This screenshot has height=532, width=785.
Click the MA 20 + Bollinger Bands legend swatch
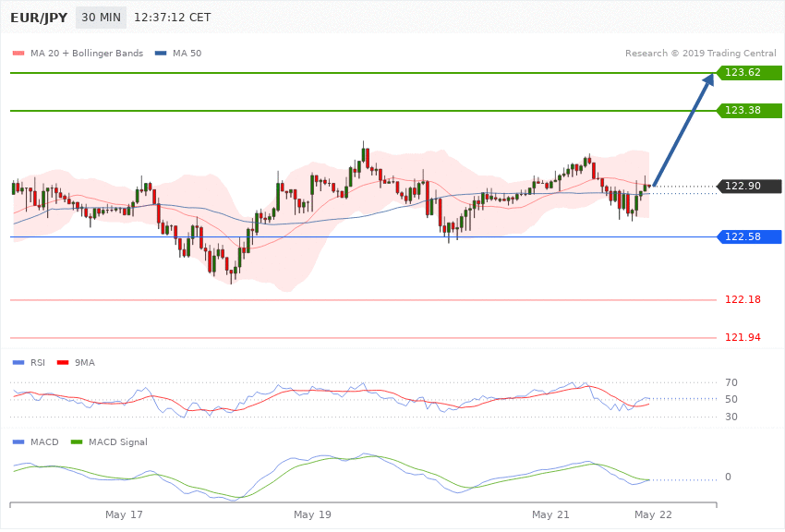[x=18, y=53]
